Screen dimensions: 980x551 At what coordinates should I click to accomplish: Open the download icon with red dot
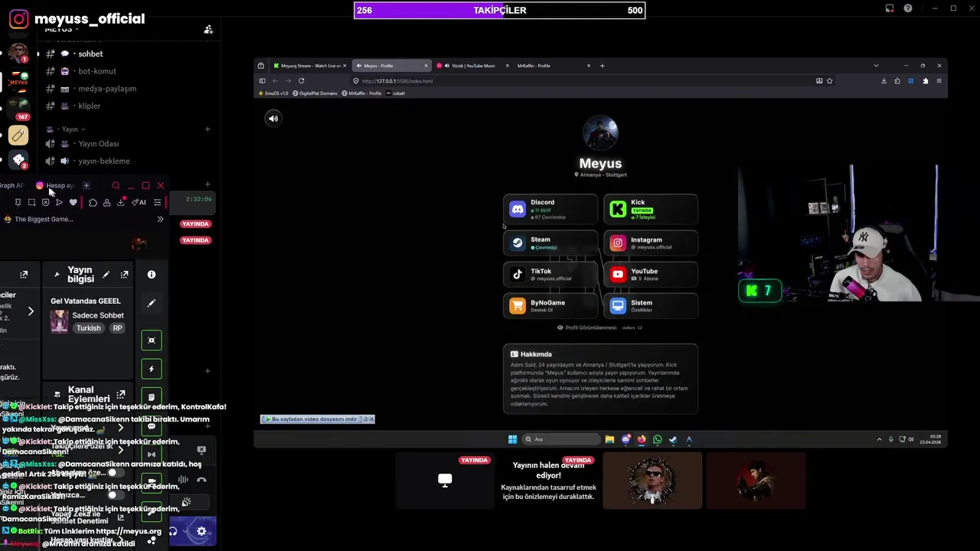tap(121, 202)
